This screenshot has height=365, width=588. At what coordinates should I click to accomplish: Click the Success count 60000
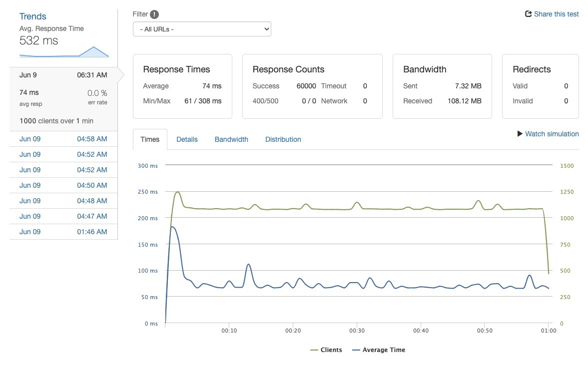coord(306,86)
